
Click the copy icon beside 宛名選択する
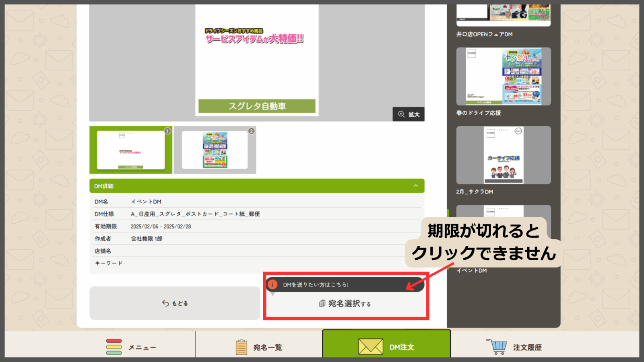322,304
